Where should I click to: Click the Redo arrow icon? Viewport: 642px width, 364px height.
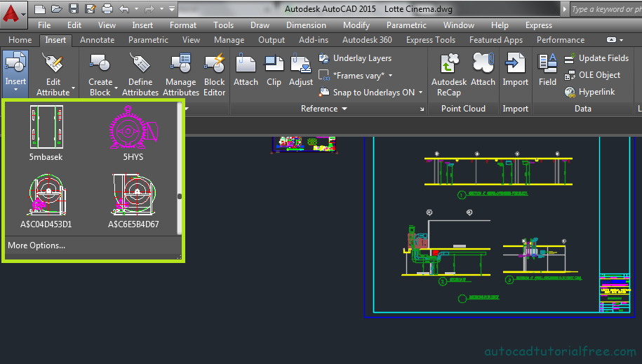pos(149,8)
